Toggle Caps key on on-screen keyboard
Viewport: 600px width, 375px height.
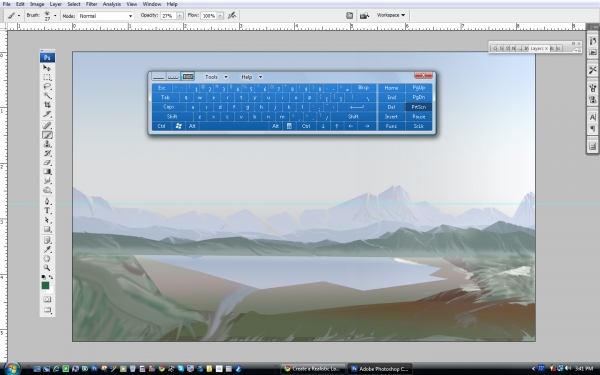168,107
